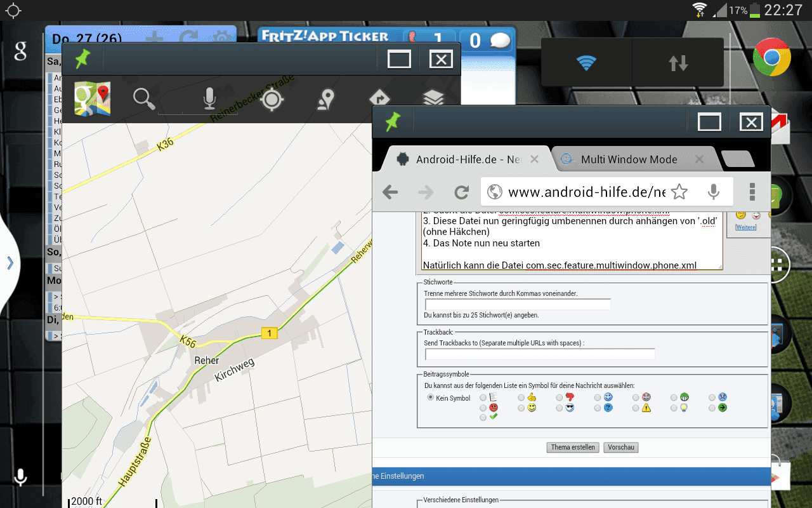Image resolution: width=812 pixels, height=508 pixels.
Task: Select the green arrow radio button
Action: click(x=712, y=408)
